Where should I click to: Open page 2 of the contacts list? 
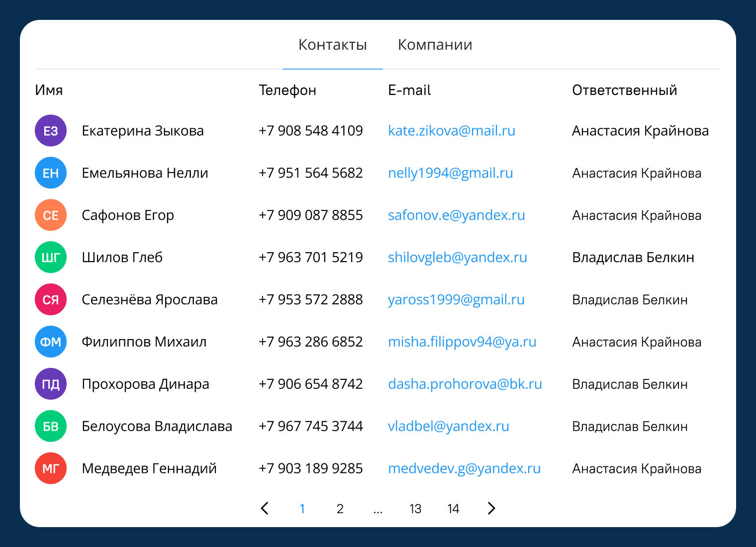tap(340, 509)
